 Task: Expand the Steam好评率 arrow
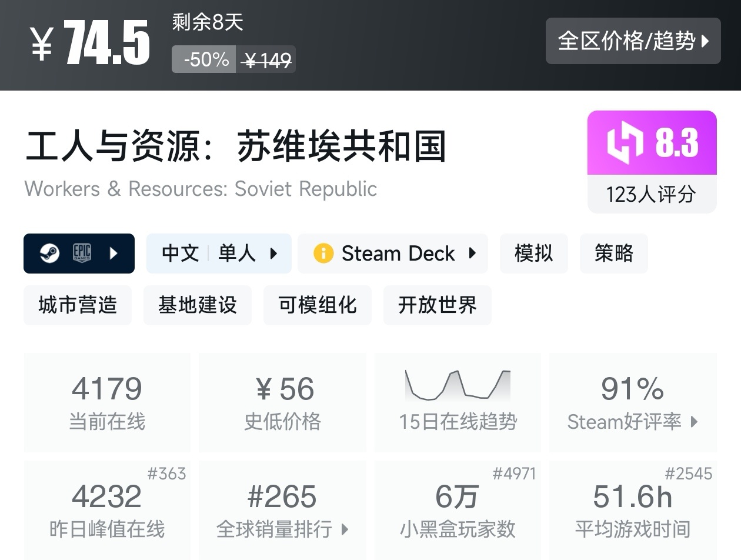(x=694, y=422)
